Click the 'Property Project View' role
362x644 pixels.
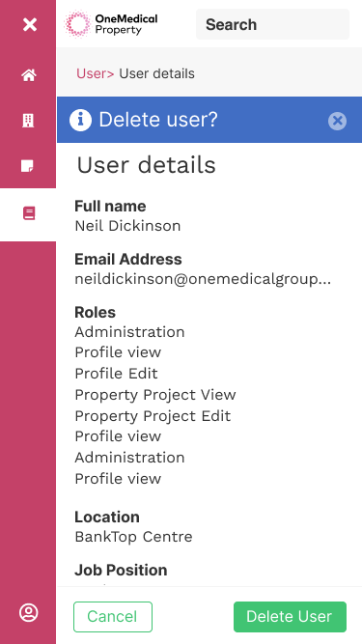pyautogui.click(x=155, y=395)
